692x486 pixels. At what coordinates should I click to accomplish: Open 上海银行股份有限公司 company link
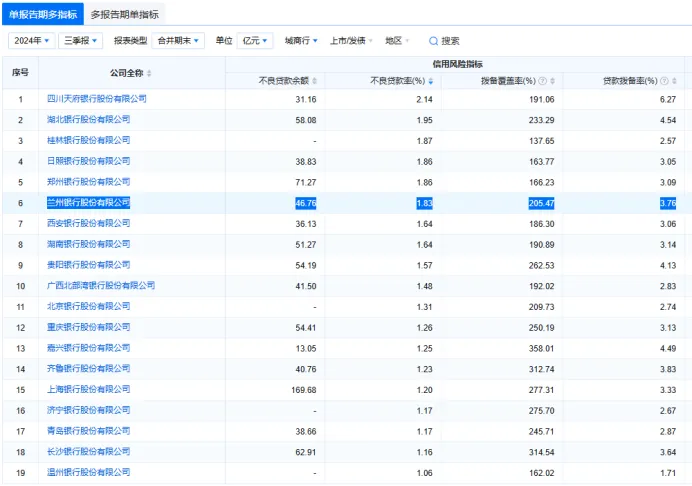[x=88, y=389]
